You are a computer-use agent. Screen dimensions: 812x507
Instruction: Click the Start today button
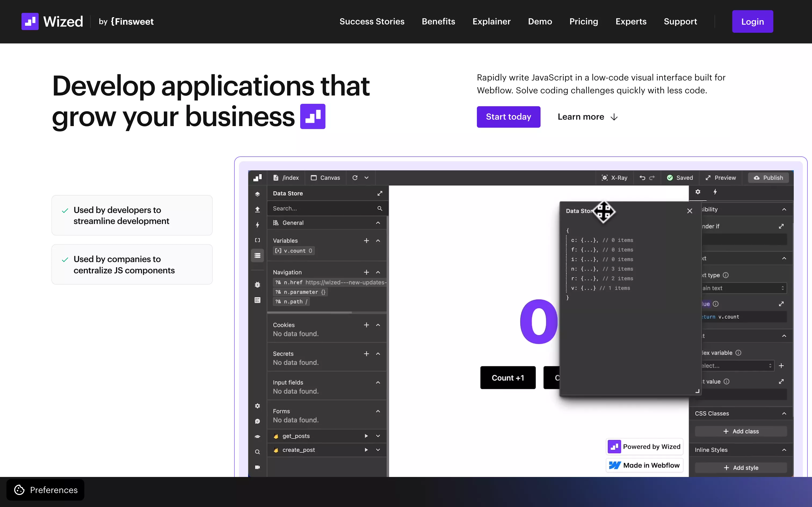point(508,117)
